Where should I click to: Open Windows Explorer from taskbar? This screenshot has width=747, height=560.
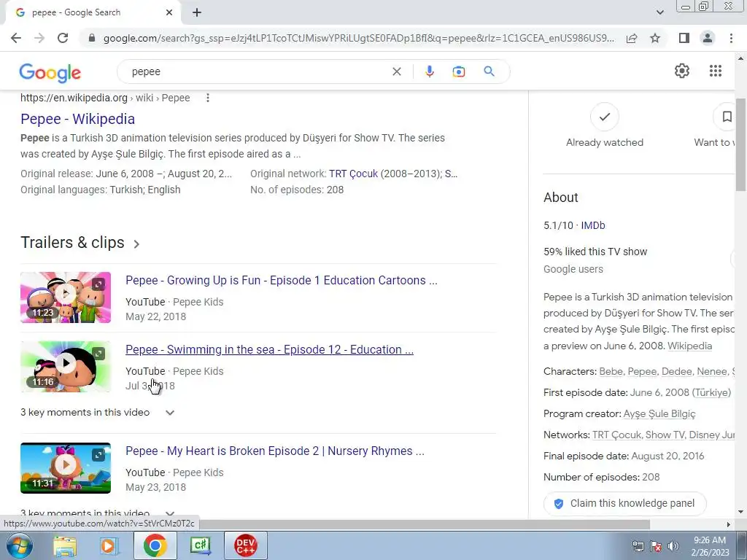(65, 545)
